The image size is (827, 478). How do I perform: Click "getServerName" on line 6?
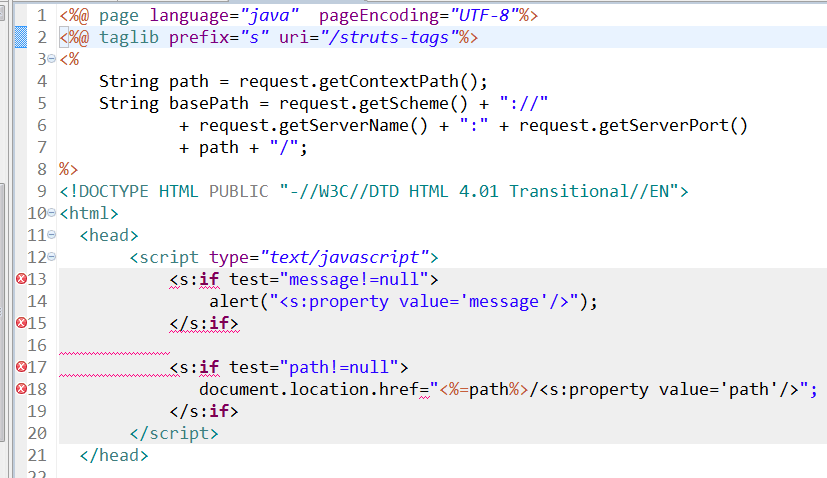click(344, 126)
